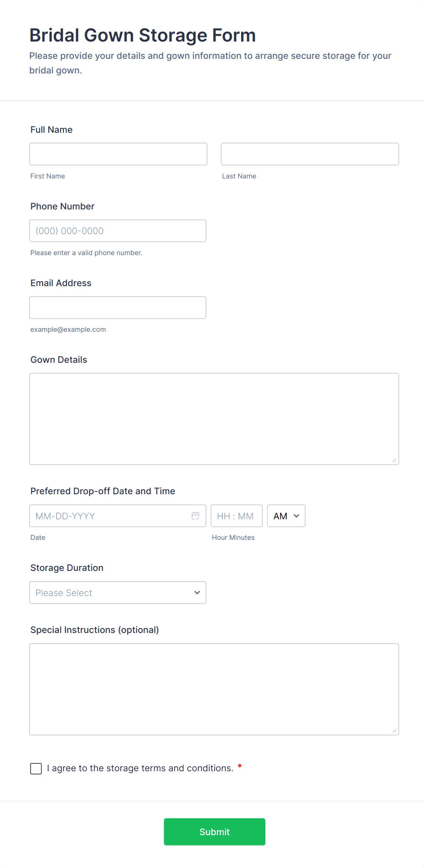Screen dimensions: 424x868
Task: Click the Full Name field label
Action: (x=52, y=130)
